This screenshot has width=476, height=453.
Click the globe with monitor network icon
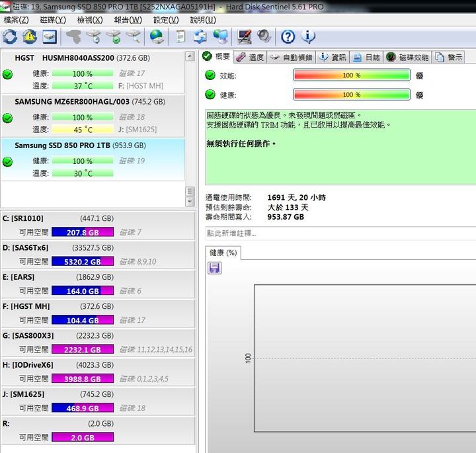point(221,37)
